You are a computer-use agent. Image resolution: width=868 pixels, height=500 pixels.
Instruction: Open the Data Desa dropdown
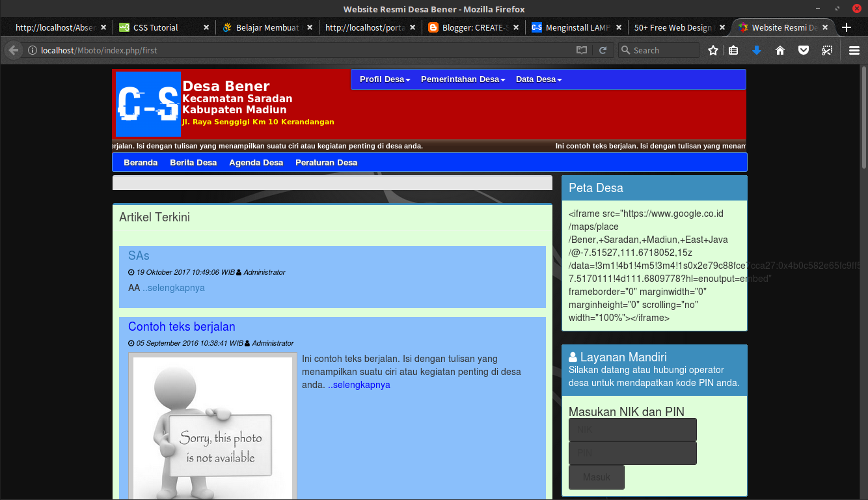pyautogui.click(x=538, y=79)
